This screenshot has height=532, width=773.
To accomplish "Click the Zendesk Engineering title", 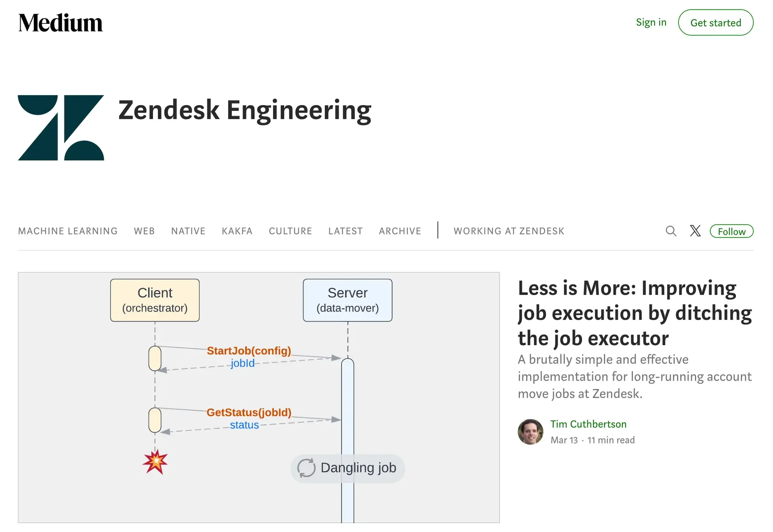I will coord(245,110).
